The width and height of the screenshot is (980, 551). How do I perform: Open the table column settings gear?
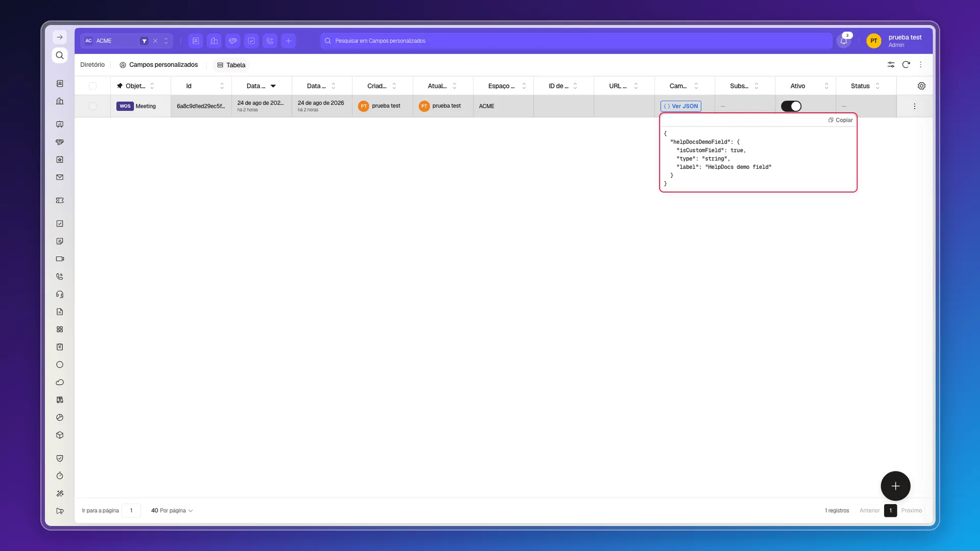(921, 86)
